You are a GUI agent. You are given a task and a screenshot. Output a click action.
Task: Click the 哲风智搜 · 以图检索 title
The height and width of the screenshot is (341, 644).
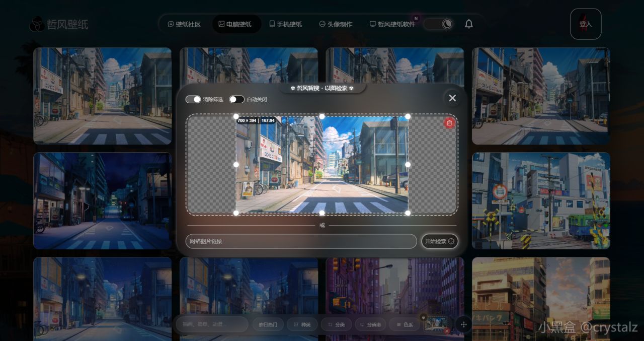[x=323, y=88]
